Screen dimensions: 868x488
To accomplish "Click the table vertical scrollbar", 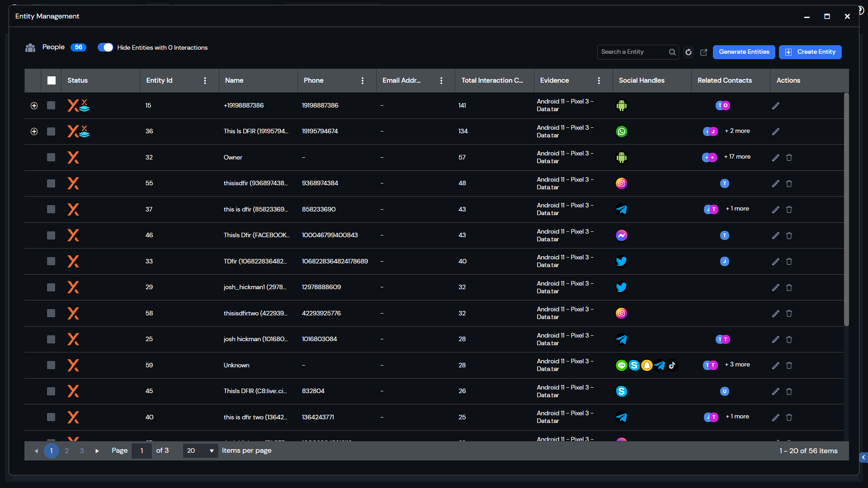I will coord(846,209).
